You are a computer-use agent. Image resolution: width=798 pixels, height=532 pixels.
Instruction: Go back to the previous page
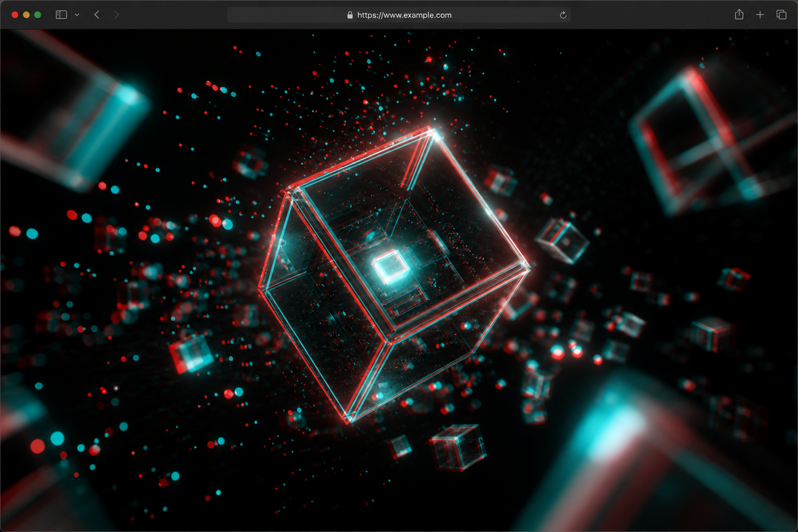pos(97,15)
